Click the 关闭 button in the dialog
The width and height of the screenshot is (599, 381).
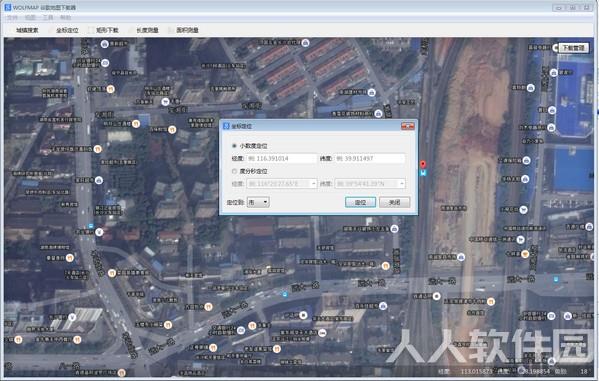pos(395,202)
